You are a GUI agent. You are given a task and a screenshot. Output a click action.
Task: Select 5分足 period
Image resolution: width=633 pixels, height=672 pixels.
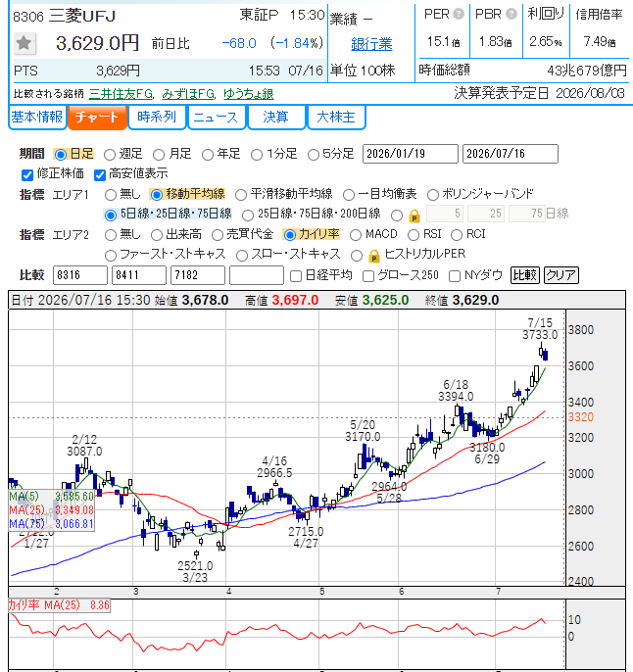click(314, 155)
